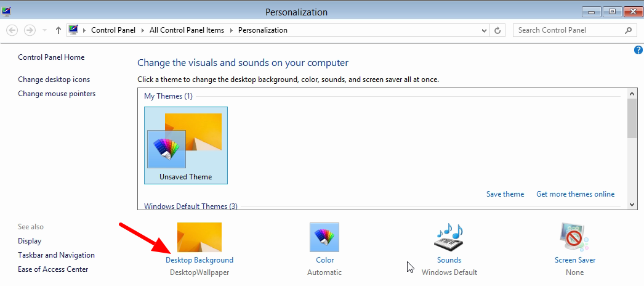Click the Screen Saver text link
The height and width of the screenshot is (286, 644).
tap(575, 260)
